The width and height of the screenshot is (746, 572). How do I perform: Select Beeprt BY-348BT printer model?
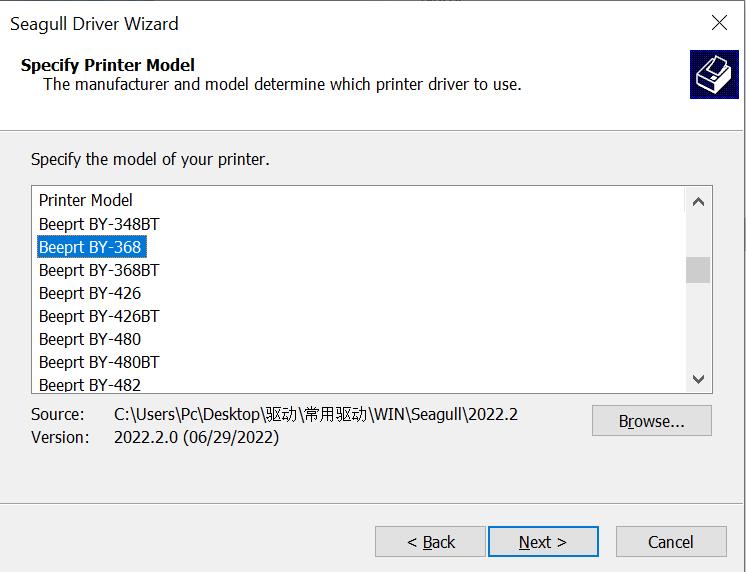(99, 224)
